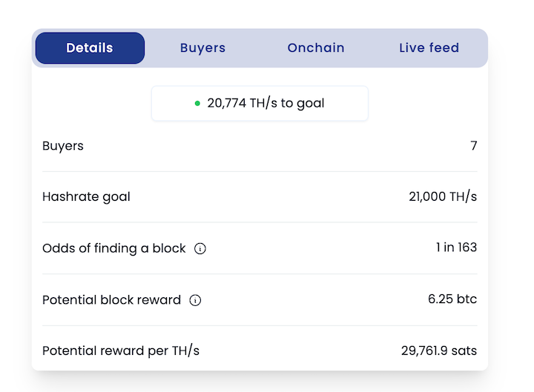
Task: Click the 'sats' unit in the reward-per-TH/s value
Action: pos(464,351)
